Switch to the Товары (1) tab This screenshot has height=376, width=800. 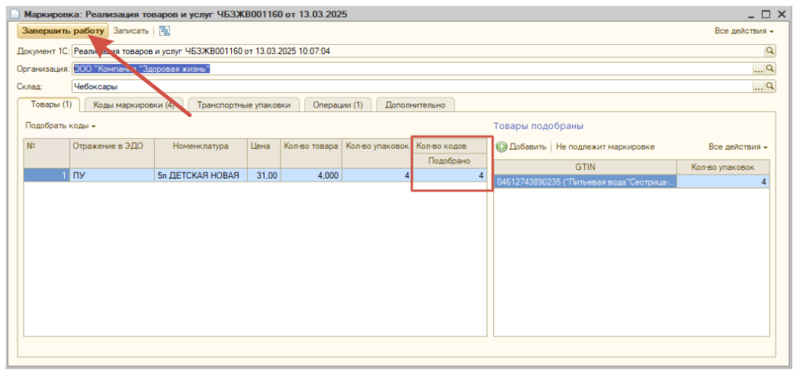click(x=51, y=105)
